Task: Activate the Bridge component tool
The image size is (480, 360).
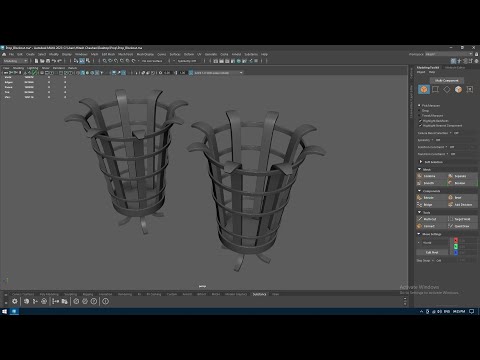Action: 431,205
